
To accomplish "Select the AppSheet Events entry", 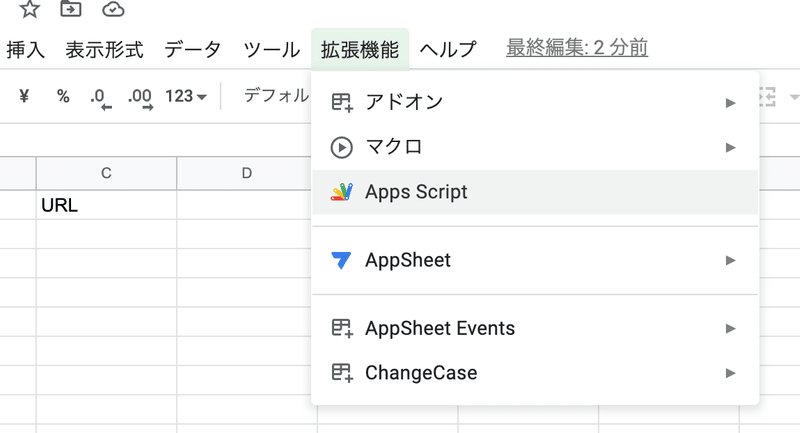I will pyautogui.click(x=535, y=328).
